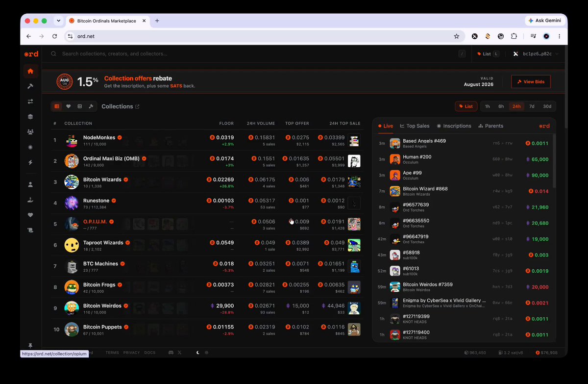Select the 24h time range

516,106
